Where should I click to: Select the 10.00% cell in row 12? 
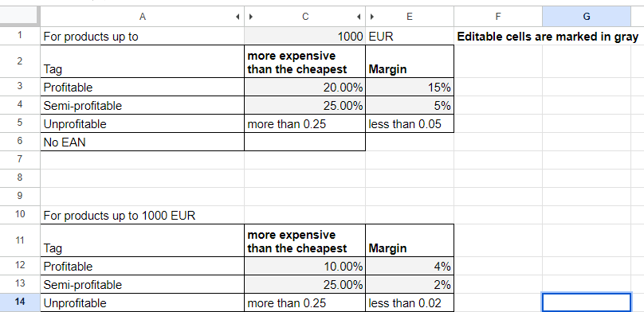tap(304, 266)
